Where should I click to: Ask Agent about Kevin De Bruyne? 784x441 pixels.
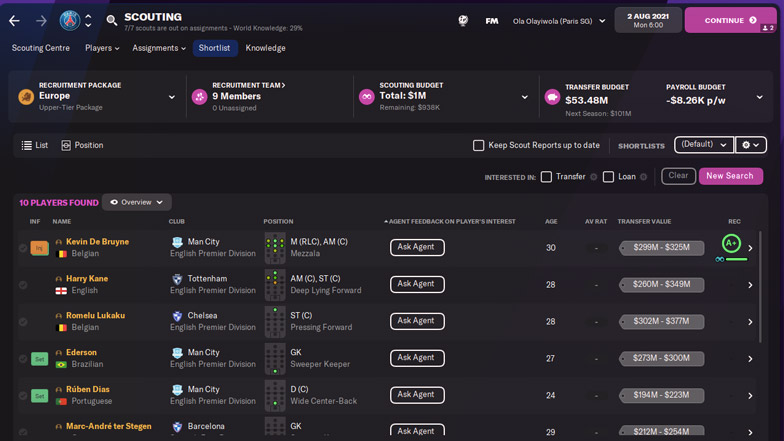pos(417,247)
